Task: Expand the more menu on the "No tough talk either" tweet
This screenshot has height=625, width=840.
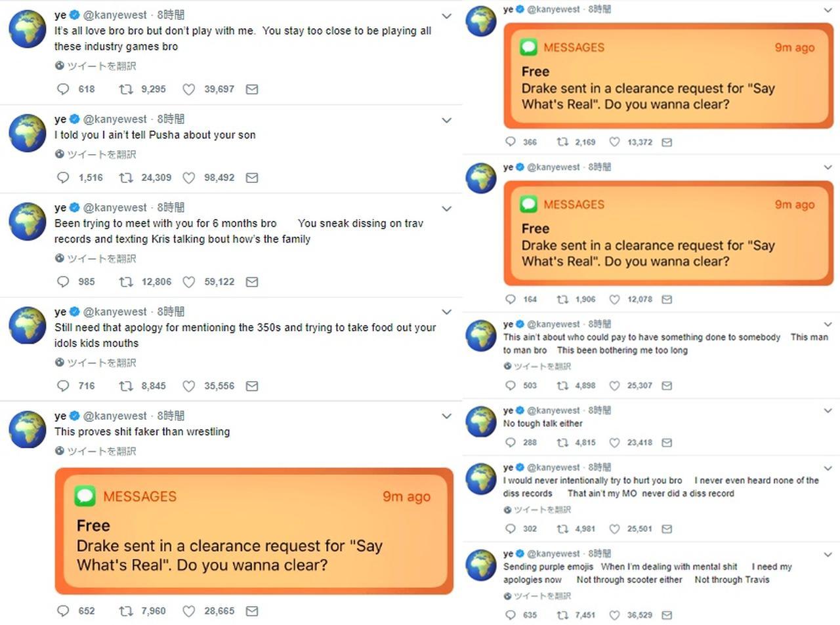Action: (828, 411)
